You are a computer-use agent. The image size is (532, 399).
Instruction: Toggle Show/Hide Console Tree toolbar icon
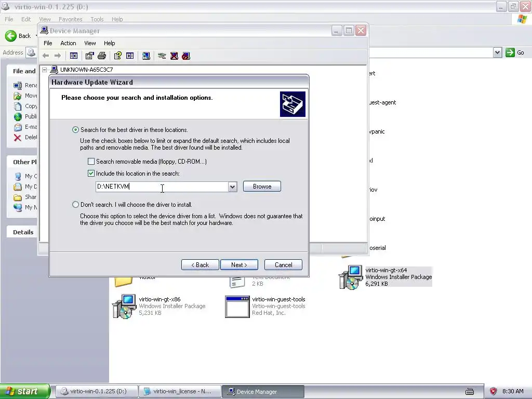tap(74, 56)
